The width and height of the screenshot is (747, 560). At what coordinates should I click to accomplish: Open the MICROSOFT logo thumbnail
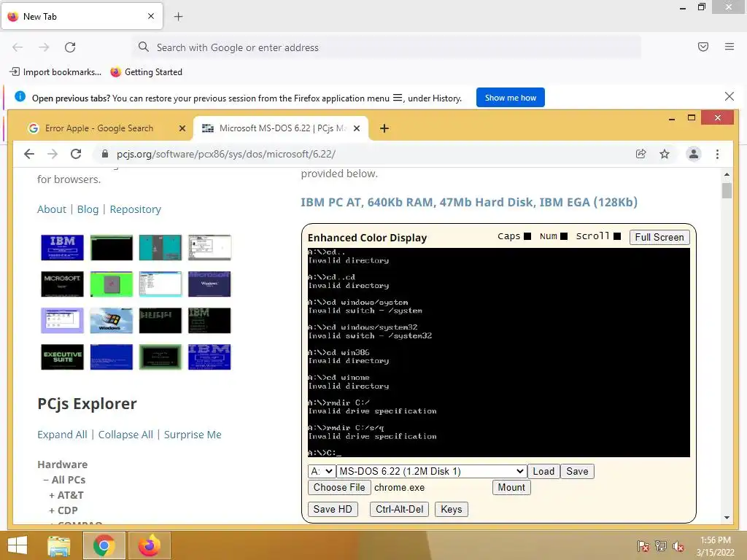coord(62,284)
